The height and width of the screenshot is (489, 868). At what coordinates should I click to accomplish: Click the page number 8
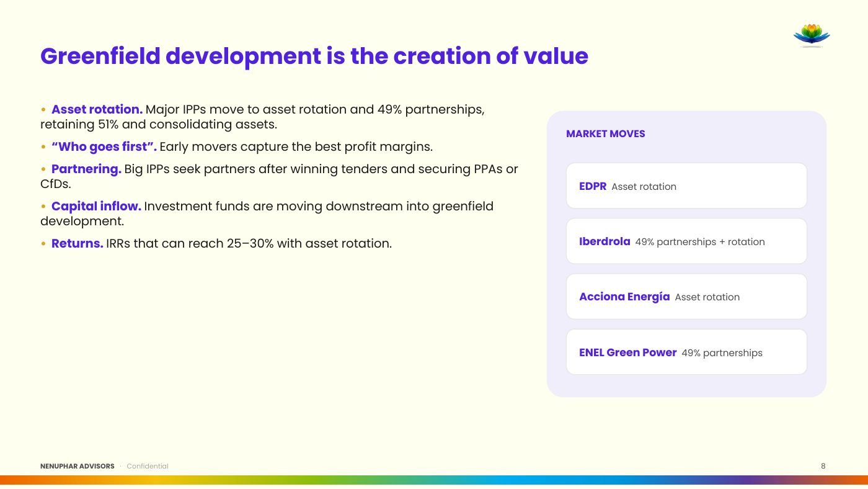823,466
